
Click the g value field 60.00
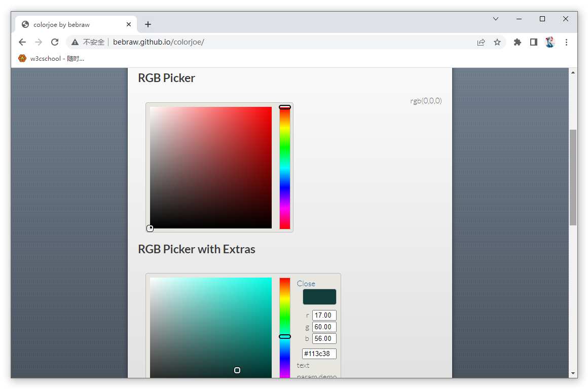324,327
